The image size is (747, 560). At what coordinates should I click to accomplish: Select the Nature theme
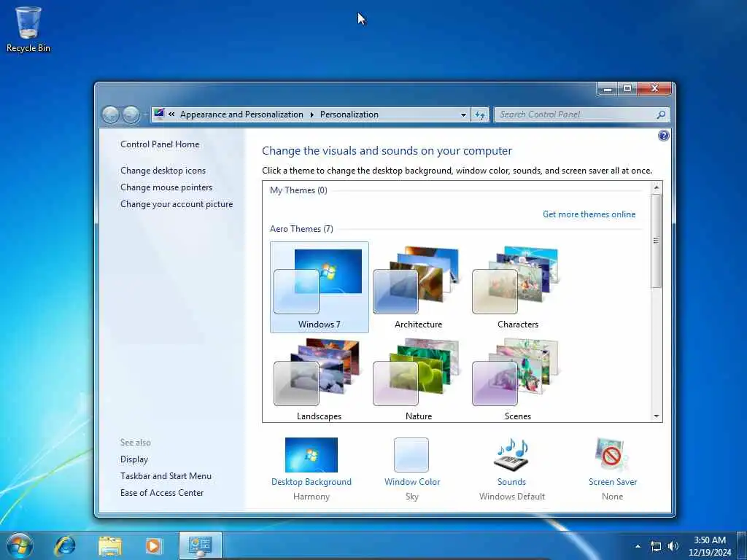pyautogui.click(x=418, y=379)
